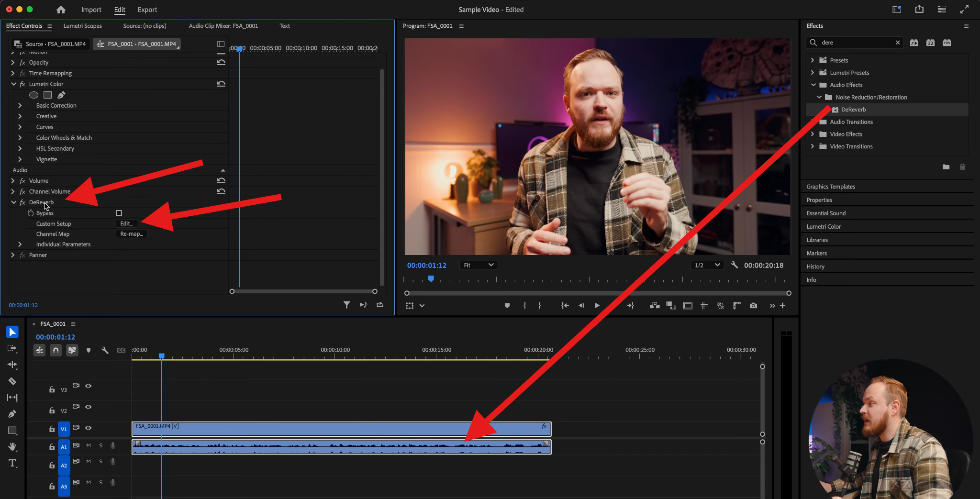Switch to the Lumetri Scopes tab

(x=82, y=26)
